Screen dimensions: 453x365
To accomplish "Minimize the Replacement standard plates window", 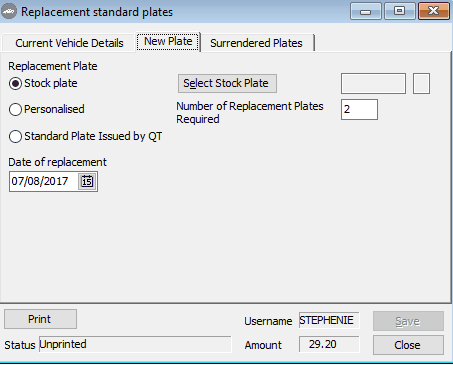I will 366,12.
